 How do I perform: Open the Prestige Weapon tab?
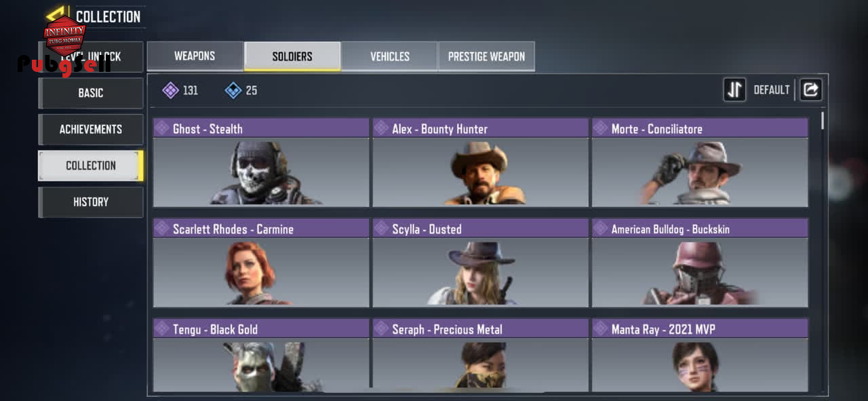pos(486,56)
